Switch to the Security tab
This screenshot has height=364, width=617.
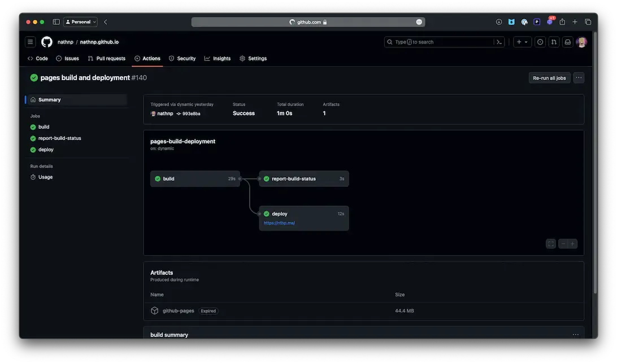[x=182, y=59]
